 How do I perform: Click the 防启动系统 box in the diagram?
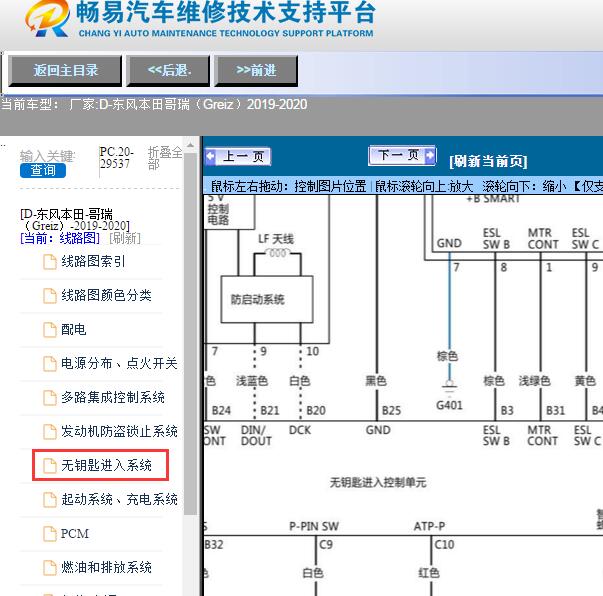[267, 299]
